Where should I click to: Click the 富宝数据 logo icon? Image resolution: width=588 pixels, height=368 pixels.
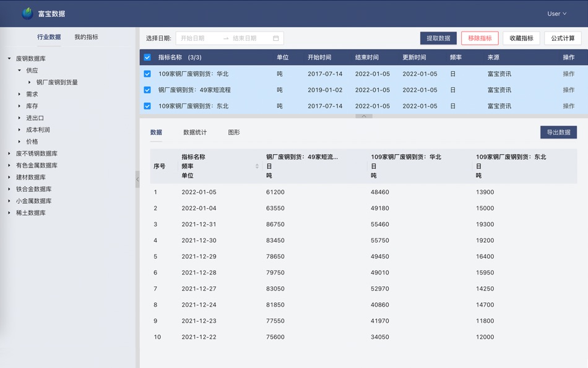click(x=27, y=14)
